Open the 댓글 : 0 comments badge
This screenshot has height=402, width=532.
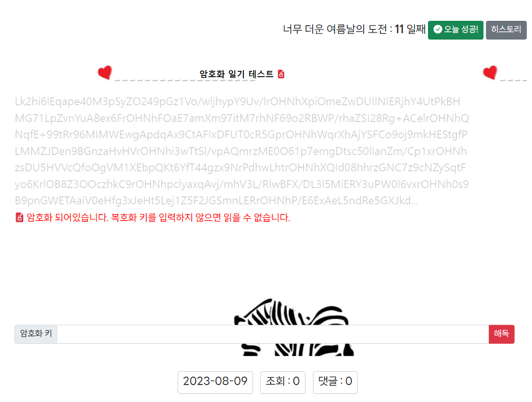(x=335, y=382)
